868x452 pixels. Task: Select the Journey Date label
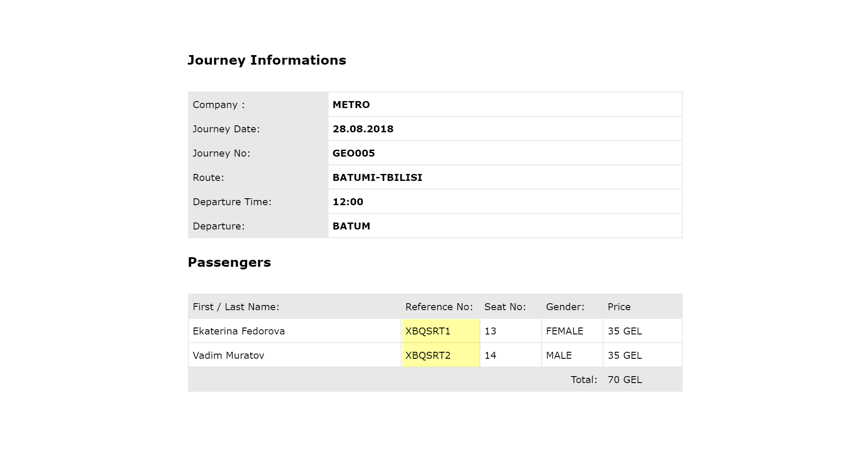click(226, 129)
